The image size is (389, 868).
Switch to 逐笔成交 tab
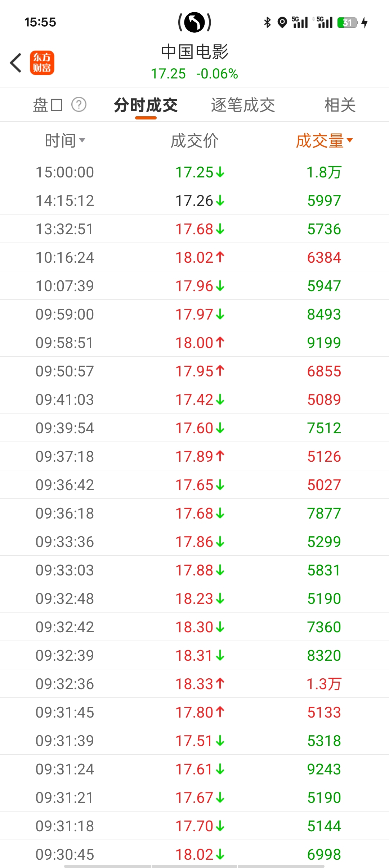coord(243,105)
